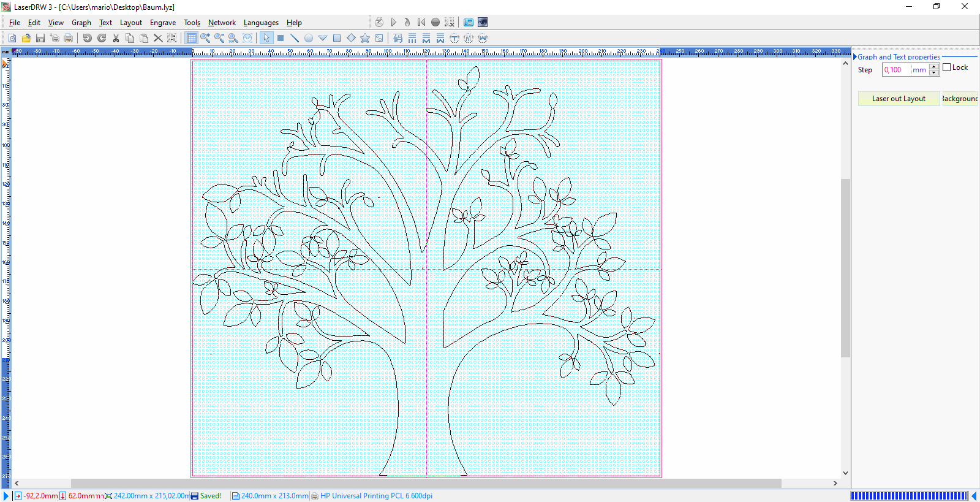Click the skip to start icon
Screen dimensions: 980x502
tap(421, 22)
